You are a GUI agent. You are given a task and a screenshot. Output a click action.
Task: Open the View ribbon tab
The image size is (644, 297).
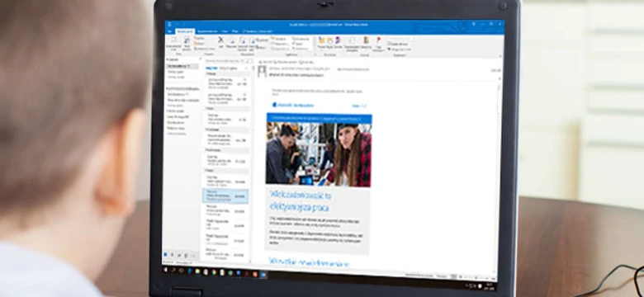(235, 31)
